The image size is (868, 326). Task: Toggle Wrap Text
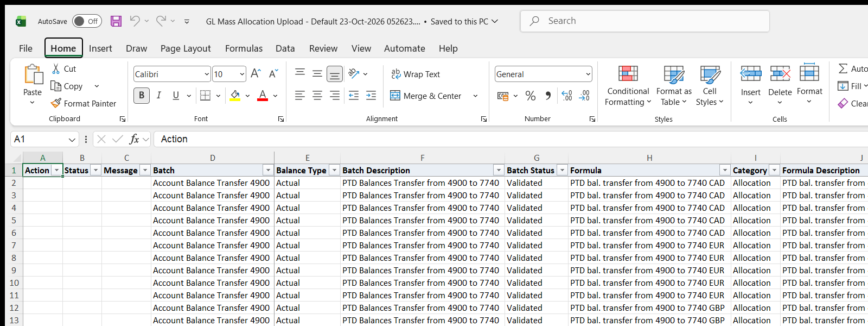coord(415,74)
